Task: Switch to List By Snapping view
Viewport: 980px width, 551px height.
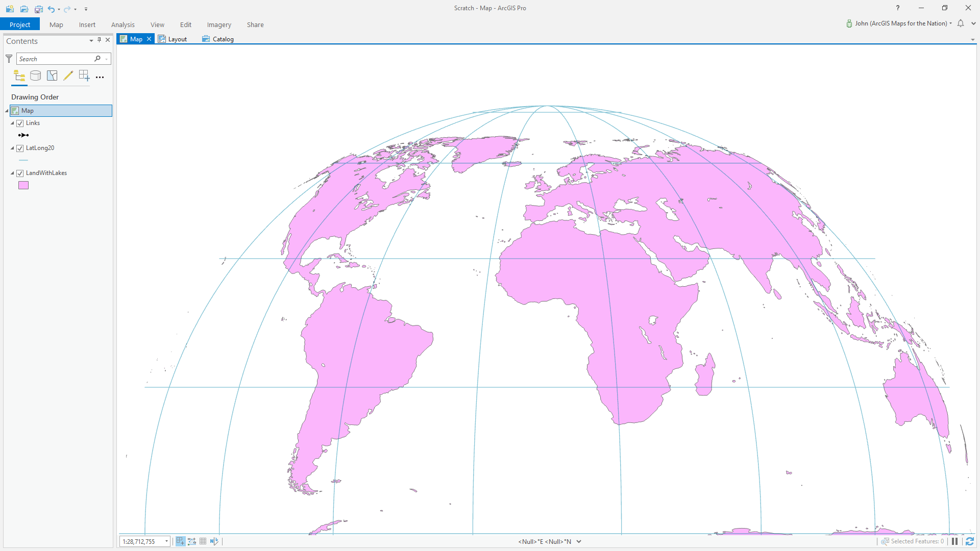Action: (x=84, y=76)
